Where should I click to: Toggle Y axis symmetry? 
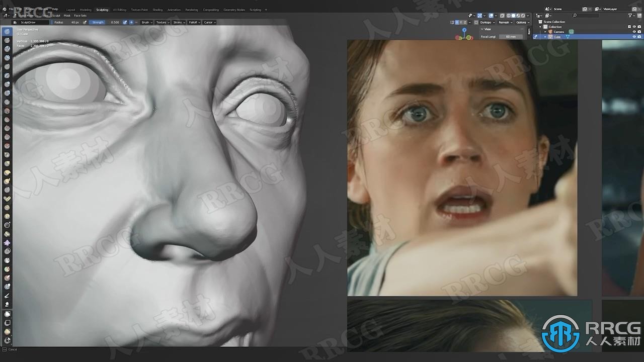pyautogui.click(x=461, y=23)
